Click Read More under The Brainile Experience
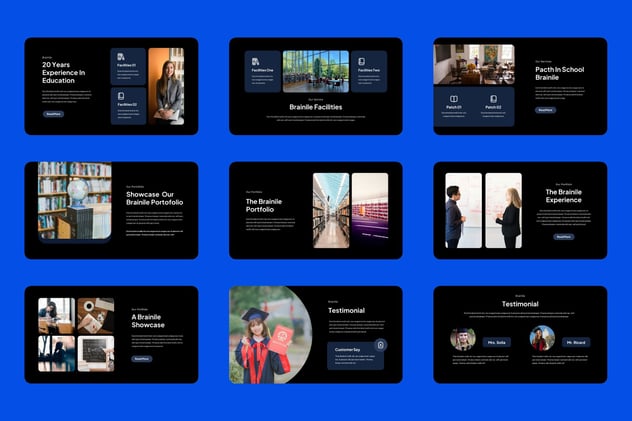 click(563, 237)
